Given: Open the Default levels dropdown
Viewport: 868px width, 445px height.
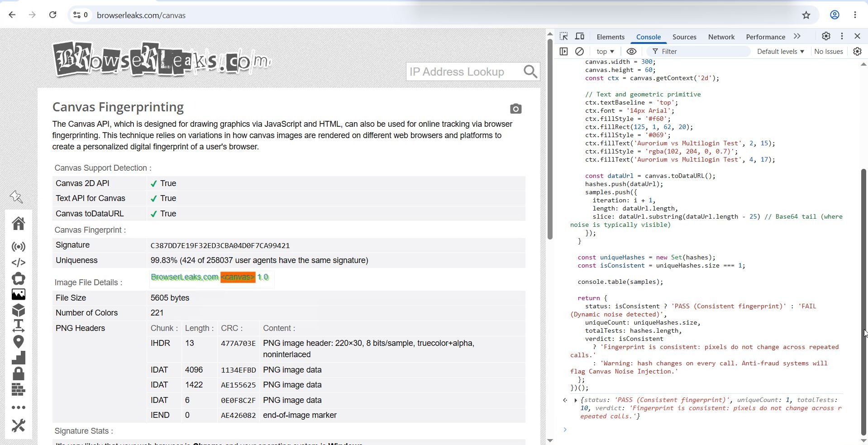Looking at the screenshot, I should [x=781, y=52].
